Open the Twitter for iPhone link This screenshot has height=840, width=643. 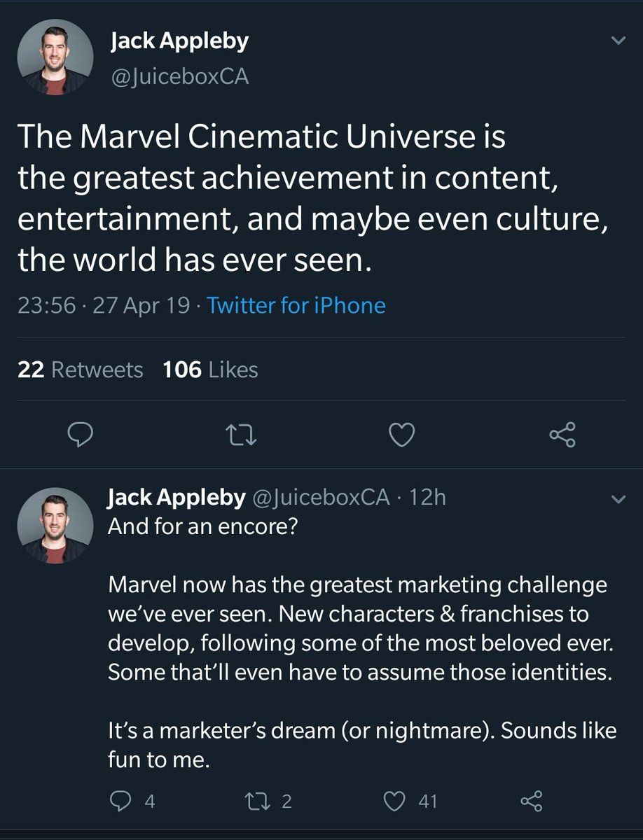click(296, 305)
